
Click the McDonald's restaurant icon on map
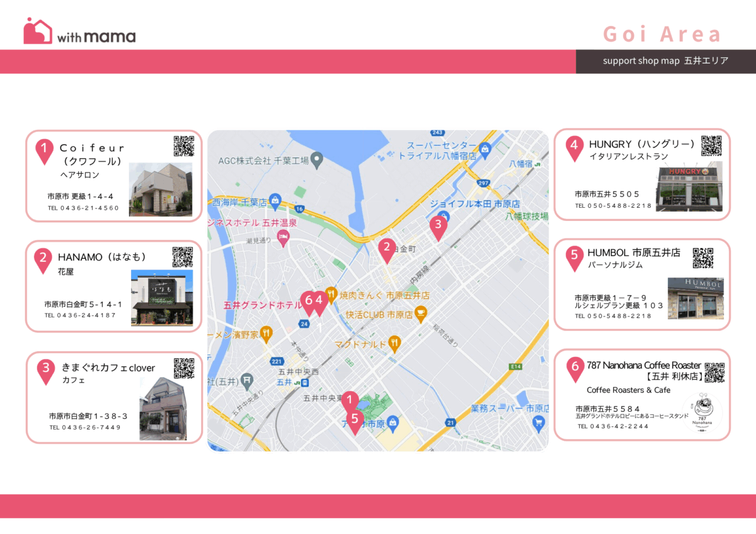coord(394,343)
